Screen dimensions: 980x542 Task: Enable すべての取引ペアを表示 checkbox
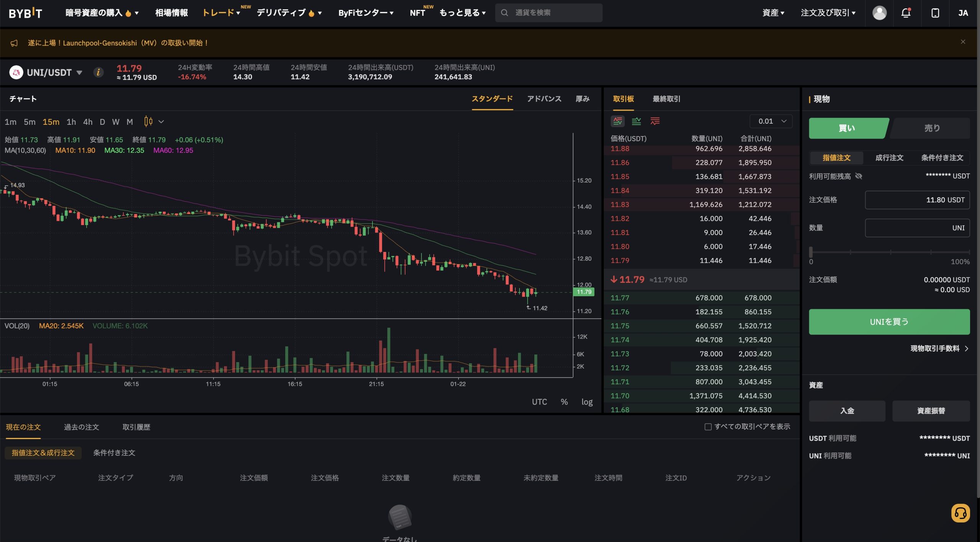(x=707, y=426)
